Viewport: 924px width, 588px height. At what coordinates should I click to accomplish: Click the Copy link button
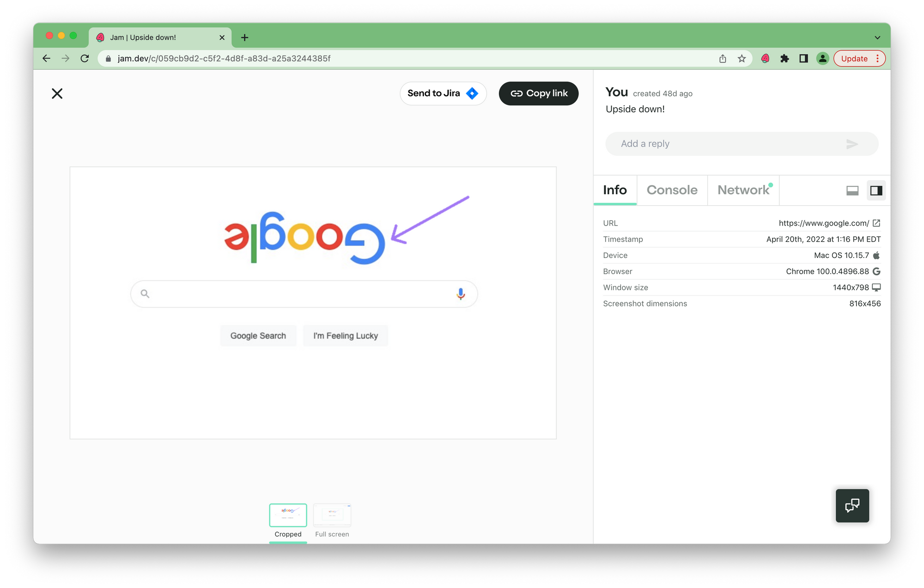539,93
